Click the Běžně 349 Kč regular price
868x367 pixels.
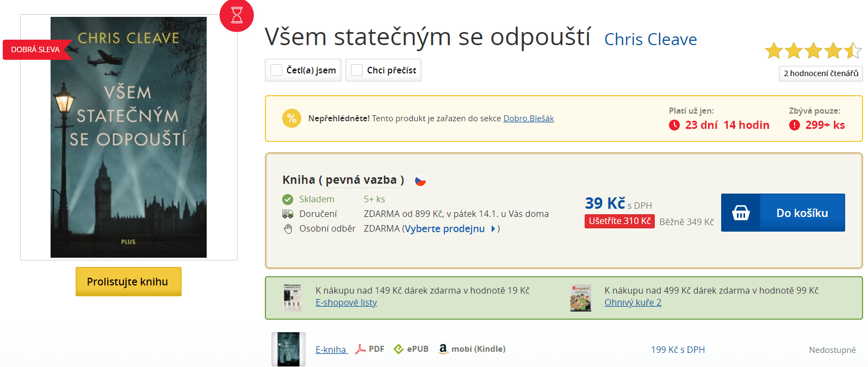click(686, 222)
